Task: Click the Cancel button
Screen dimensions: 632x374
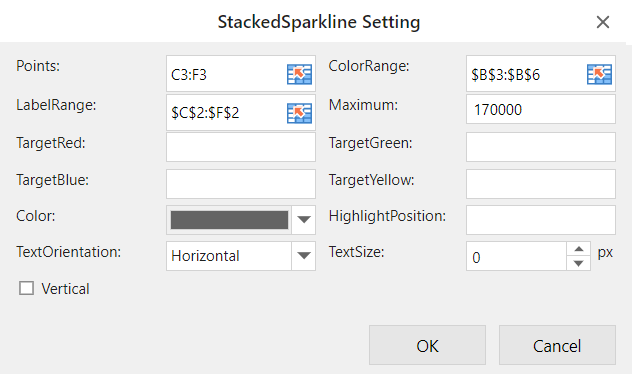Action: coord(557,345)
